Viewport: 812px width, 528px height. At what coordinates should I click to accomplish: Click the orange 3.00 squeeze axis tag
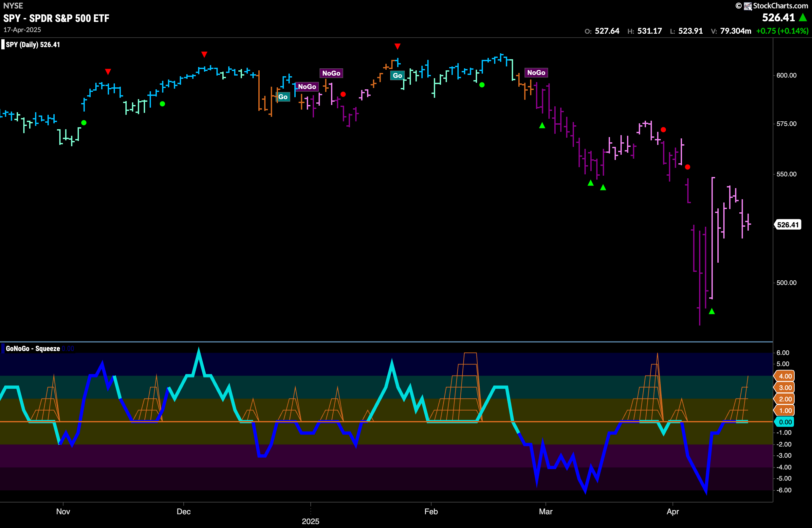pos(784,388)
